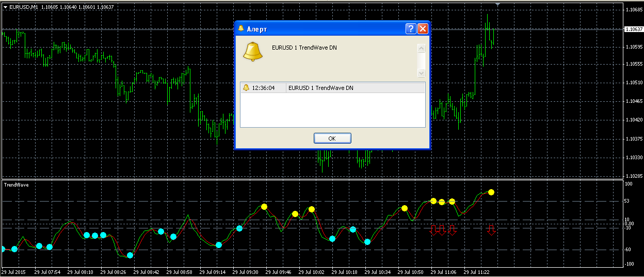
Task: Click the 29 Jul 11:22 time axis label
Action: click(476, 272)
